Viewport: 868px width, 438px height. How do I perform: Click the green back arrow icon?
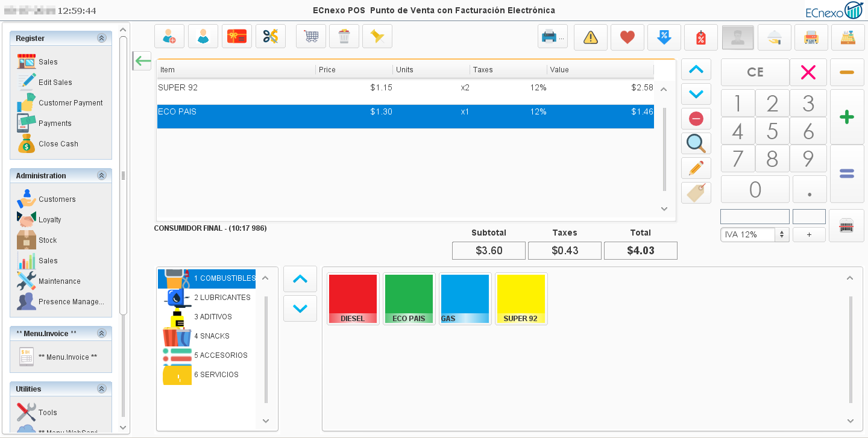click(x=142, y=61)
